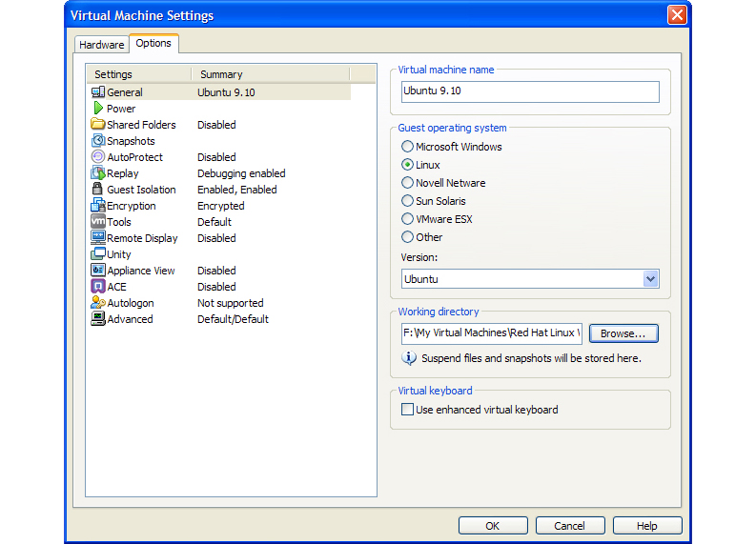Select the Autologon row label
The width and height of the screenshot is (756, 544).
tap(131, 303)
